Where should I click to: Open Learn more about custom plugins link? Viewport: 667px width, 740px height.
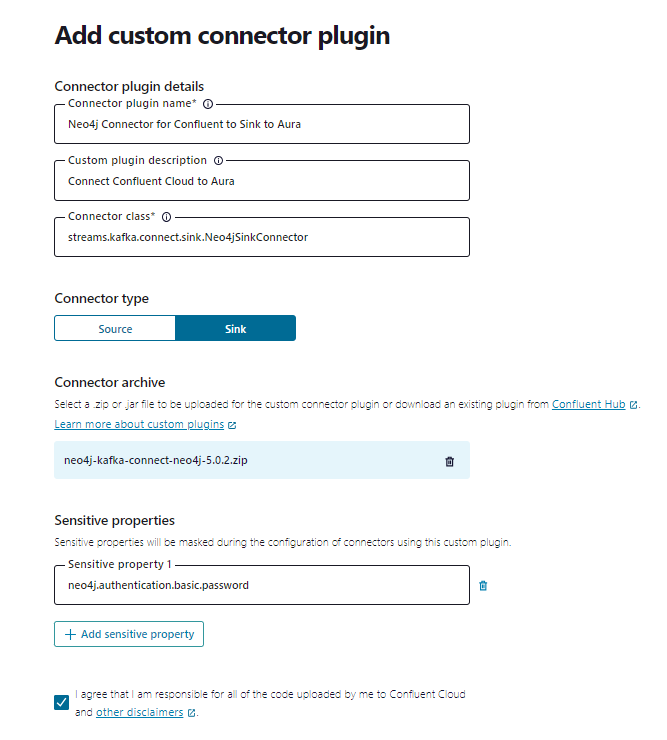[x=139, y=424]
